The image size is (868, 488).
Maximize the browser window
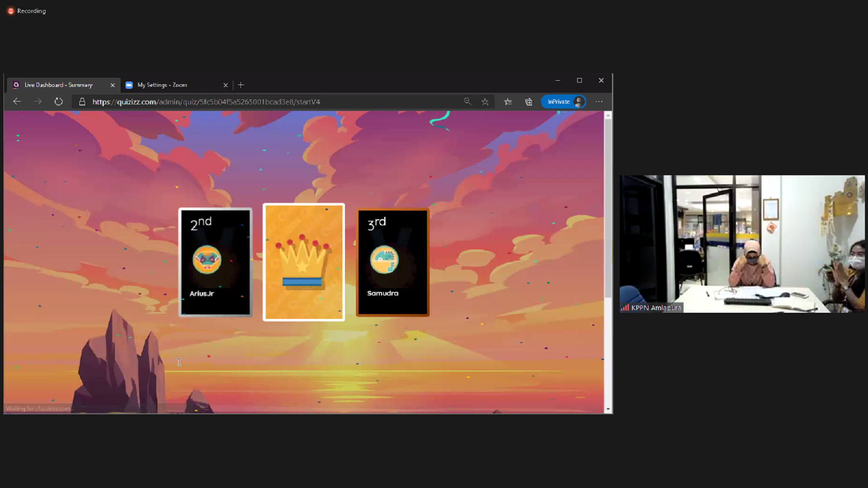pos(579,80)
